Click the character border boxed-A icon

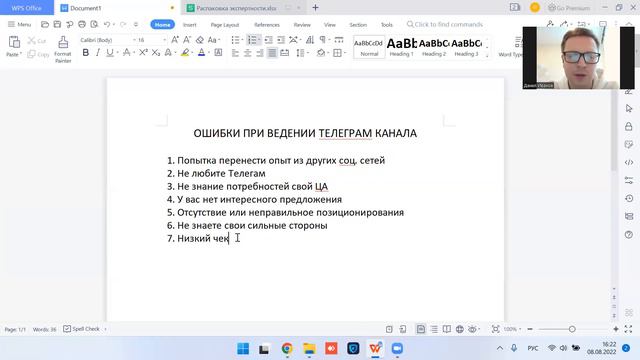point(218,52)
